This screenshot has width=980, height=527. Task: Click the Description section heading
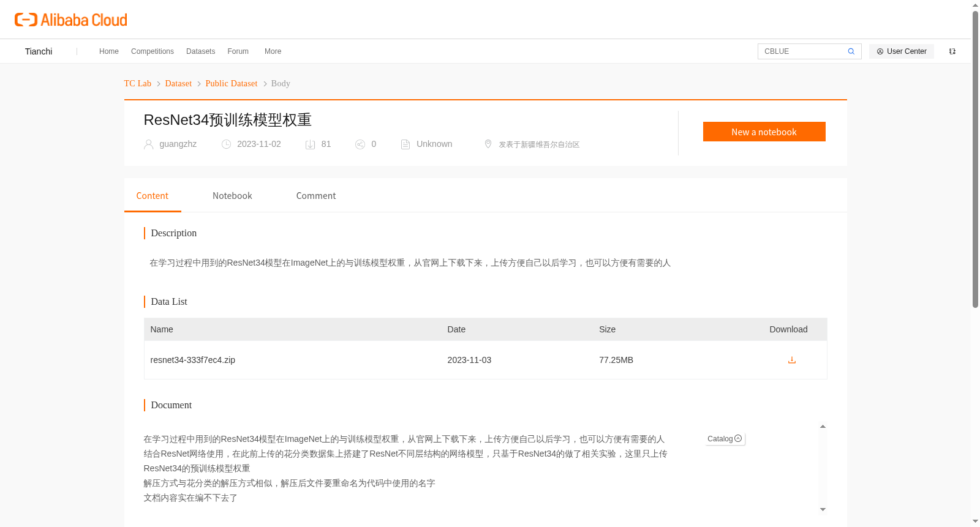click(174, 233)
